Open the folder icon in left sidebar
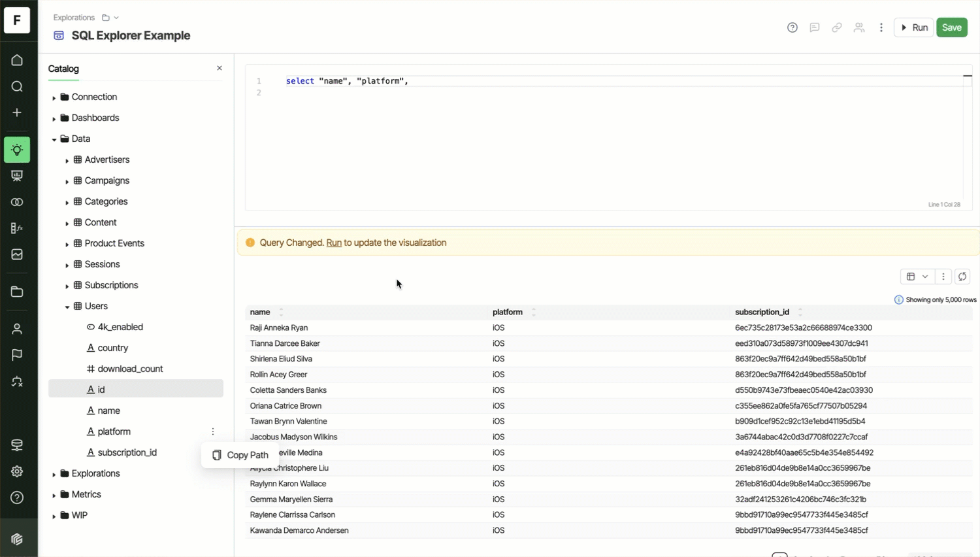Screen dimensions: 980x557 click(17, 292)
